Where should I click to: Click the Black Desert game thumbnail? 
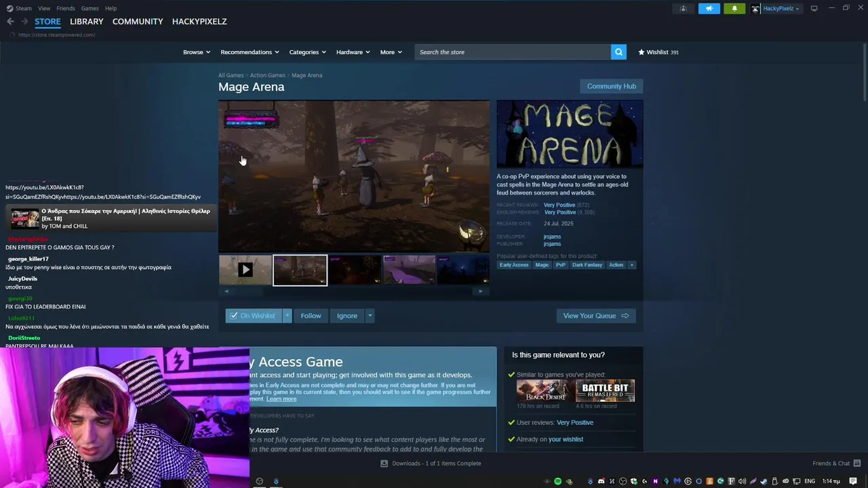click(541, 391)
